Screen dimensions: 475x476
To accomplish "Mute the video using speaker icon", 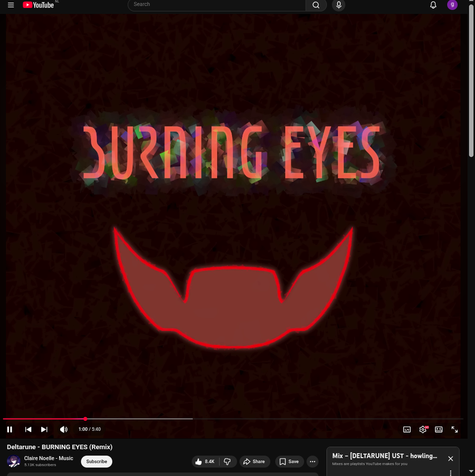I will 64,429.
